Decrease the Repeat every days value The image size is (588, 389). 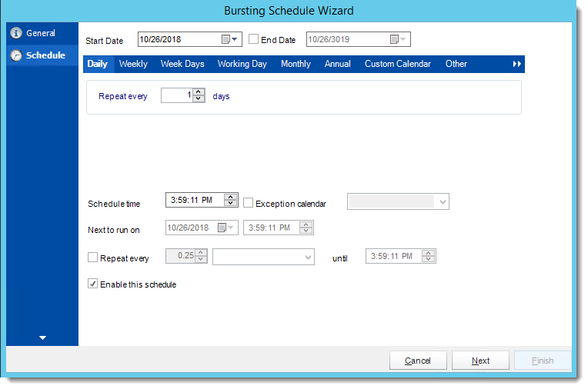point(199,98)
